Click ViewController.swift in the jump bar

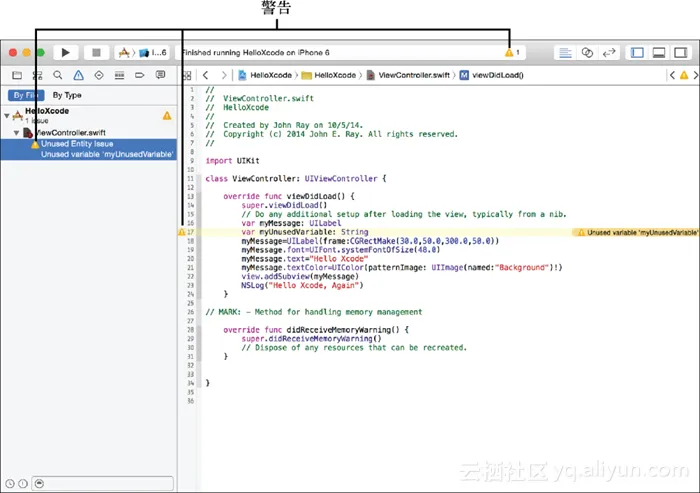tap(408, 75)
